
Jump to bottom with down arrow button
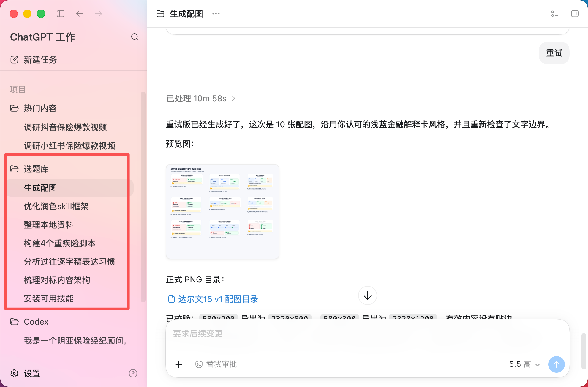coord(368,295)
